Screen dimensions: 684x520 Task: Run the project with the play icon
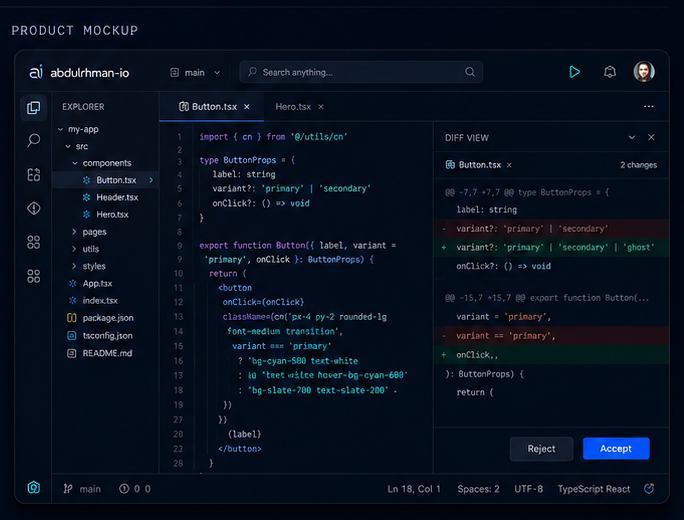pyautogui.click(x=575, y=72)
